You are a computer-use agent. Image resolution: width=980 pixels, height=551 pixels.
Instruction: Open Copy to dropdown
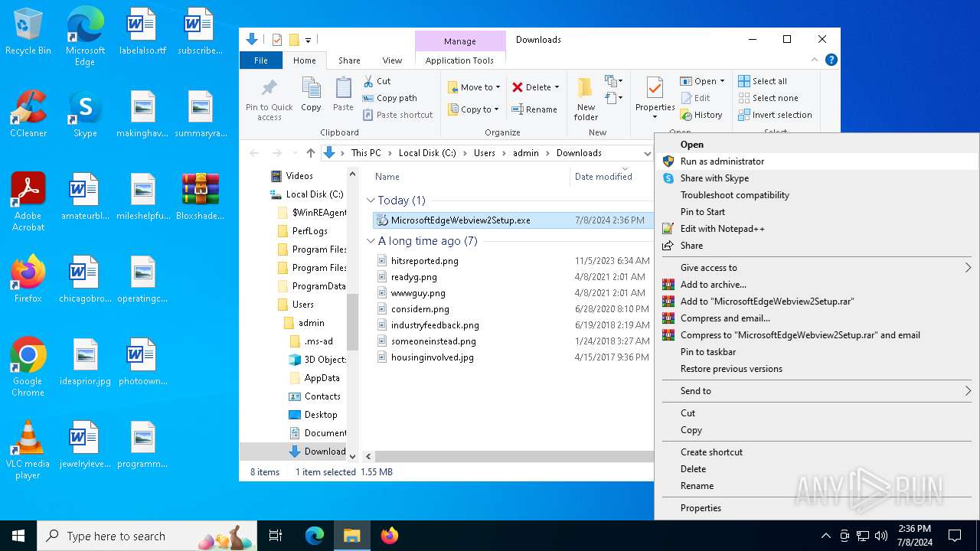point(473,109)
